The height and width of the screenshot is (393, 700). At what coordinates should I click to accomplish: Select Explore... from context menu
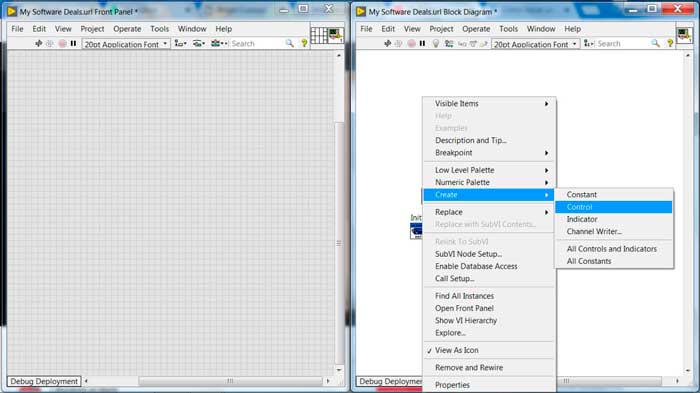(489, 333)
